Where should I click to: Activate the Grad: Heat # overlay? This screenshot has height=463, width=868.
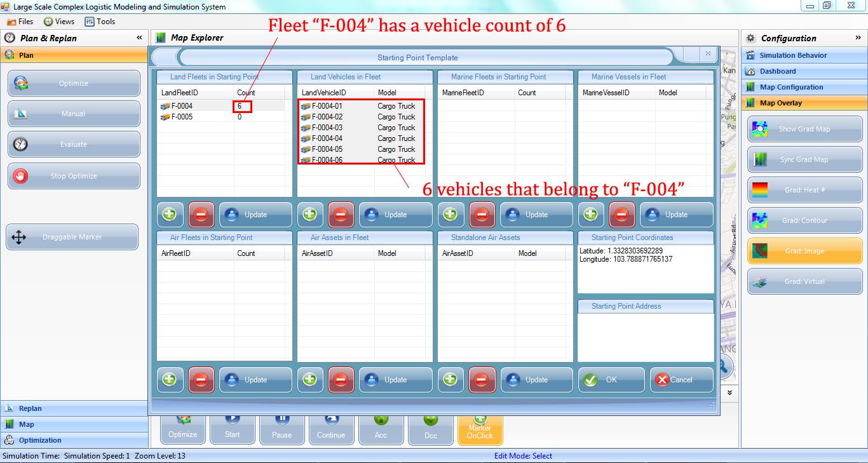(x=804, y=190)
